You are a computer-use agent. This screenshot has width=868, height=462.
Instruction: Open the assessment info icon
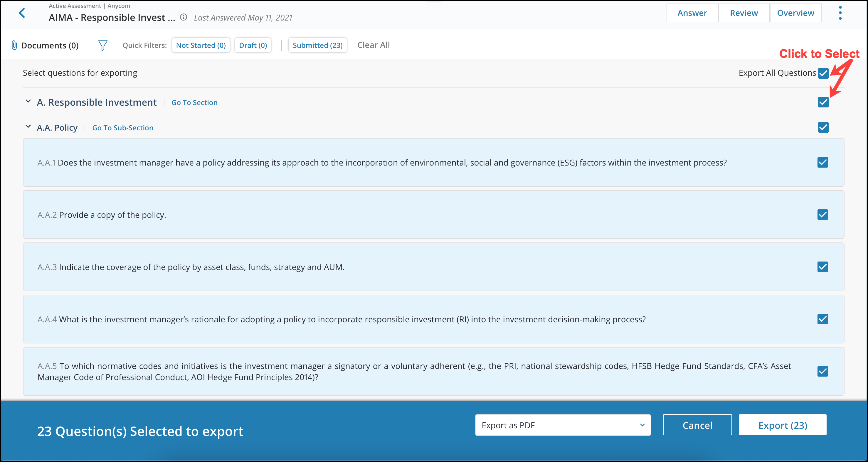pyautogui.click(x=183, y=17)
